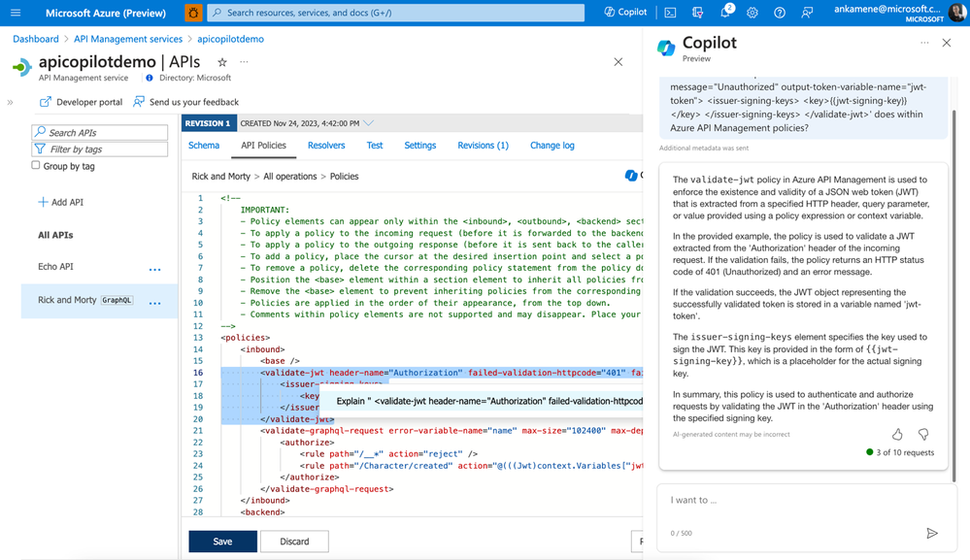Save the policy changes
This screenshot has width=970, height=560.
click(222, 542)
